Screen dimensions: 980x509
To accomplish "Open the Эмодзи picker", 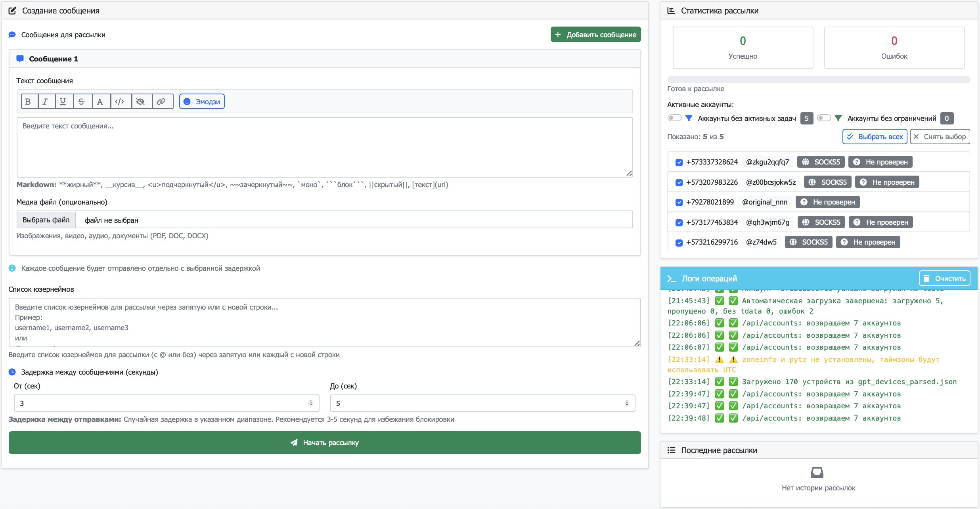I will pyautogui.click(x=202, y=101).
